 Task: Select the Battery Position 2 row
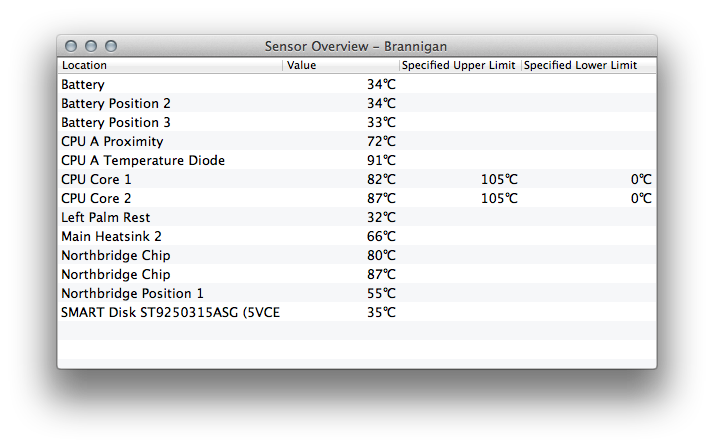coord(357,103)
